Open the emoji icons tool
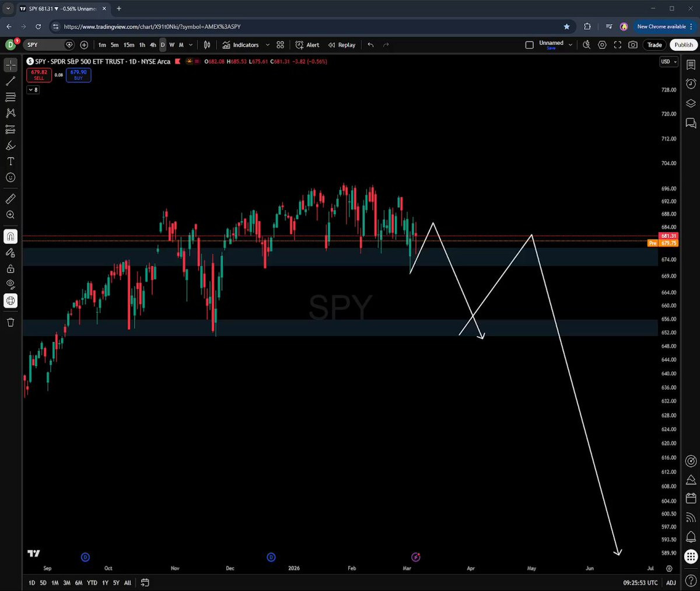The width and height of the screenshot is (700, 591). click(x=10, y=177)
